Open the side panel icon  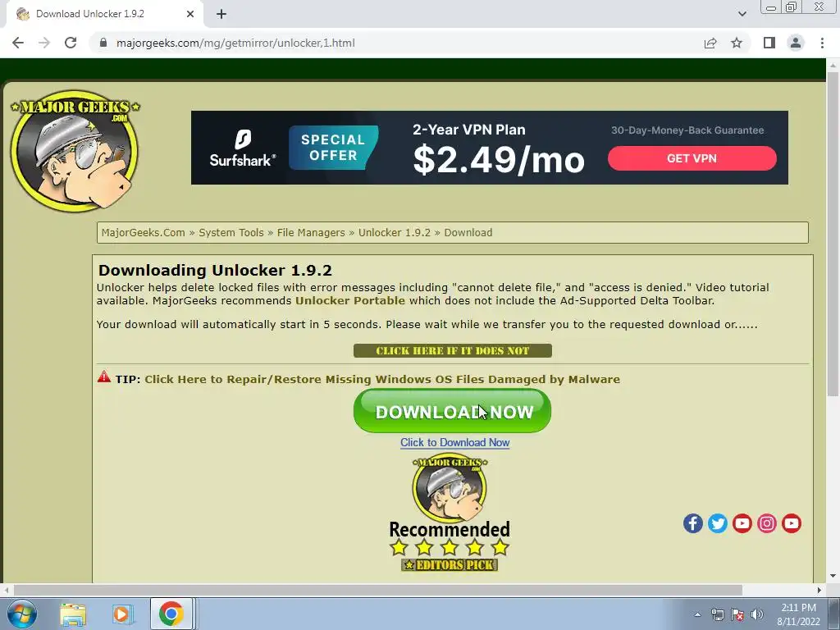[769, 43]
